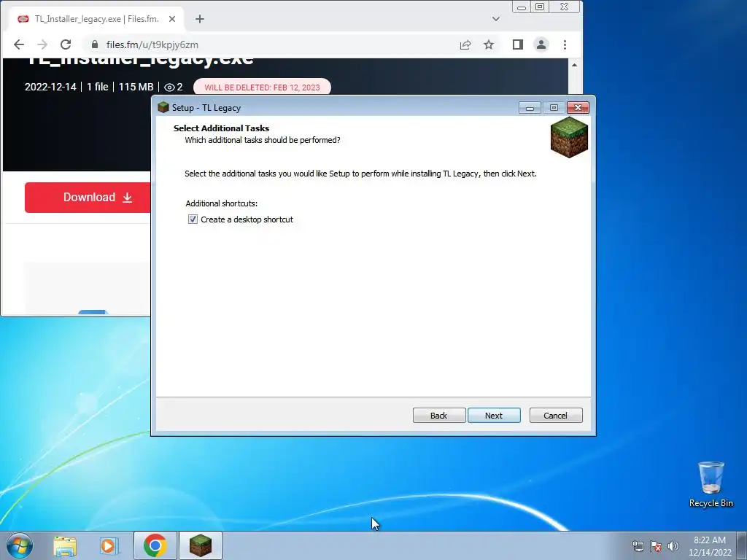Click the network tray icon

coord(638,547)
